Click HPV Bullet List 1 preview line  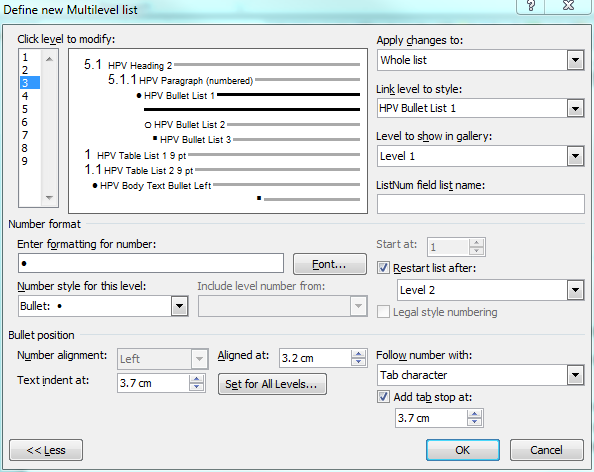[x=179, y=95]
